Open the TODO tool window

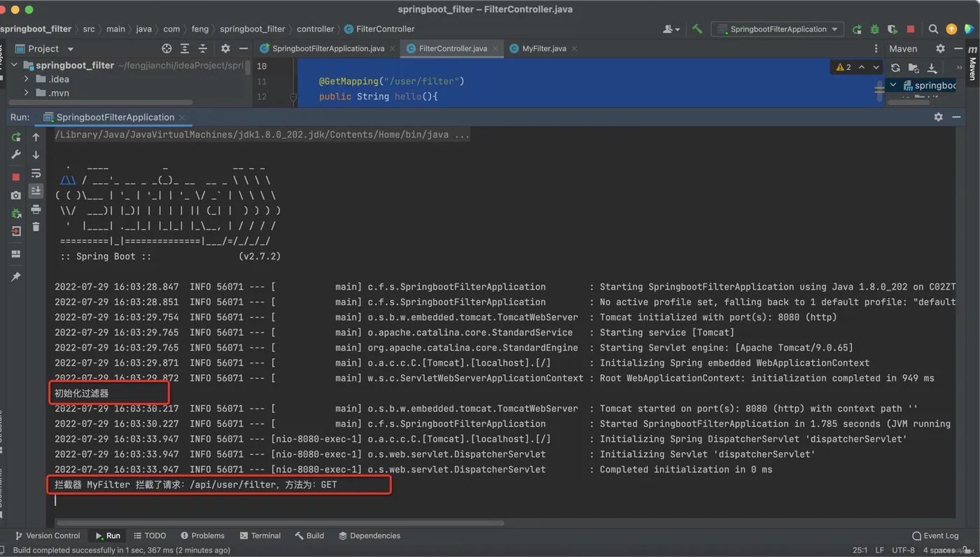pos(150,535)
